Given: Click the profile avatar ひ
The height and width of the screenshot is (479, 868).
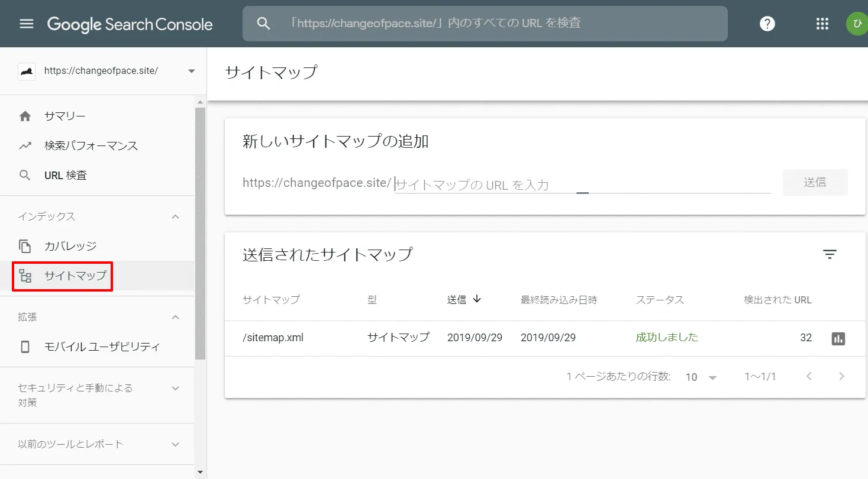Looking at the screenshot, I should click(x=857, y=24).
